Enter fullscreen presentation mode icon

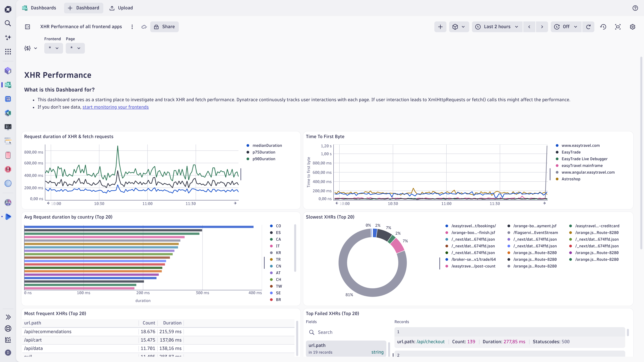click(x=618, y=27)
